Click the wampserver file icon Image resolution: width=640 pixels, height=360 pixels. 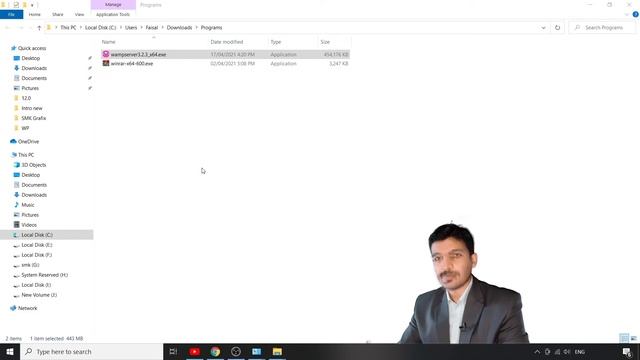coord(106,54)
